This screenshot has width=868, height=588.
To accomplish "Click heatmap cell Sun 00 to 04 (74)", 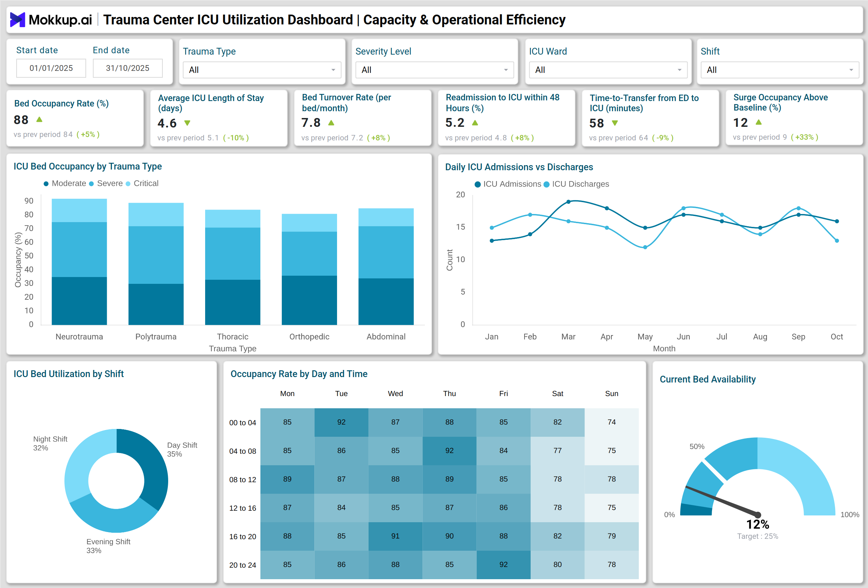I will (612, 422).
